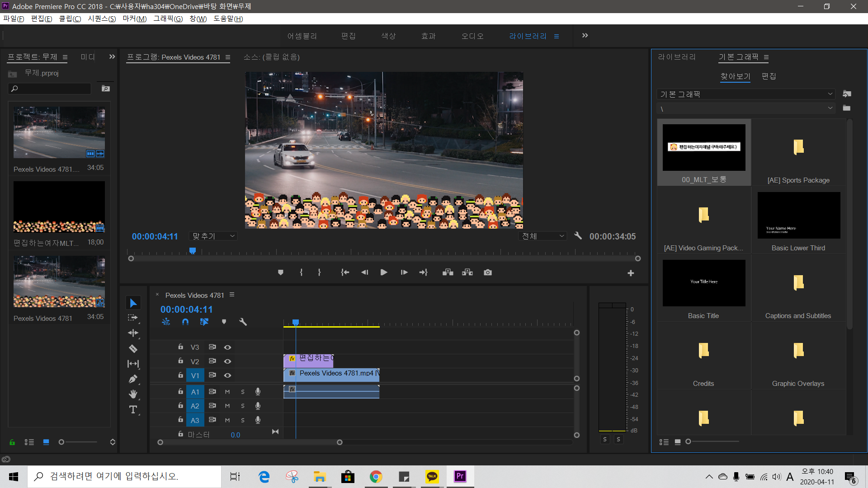This screenshot has width=868, height=488.
Task: Open the zoom level dropdown showing 맞추기
Action: (x=213, y=236)
